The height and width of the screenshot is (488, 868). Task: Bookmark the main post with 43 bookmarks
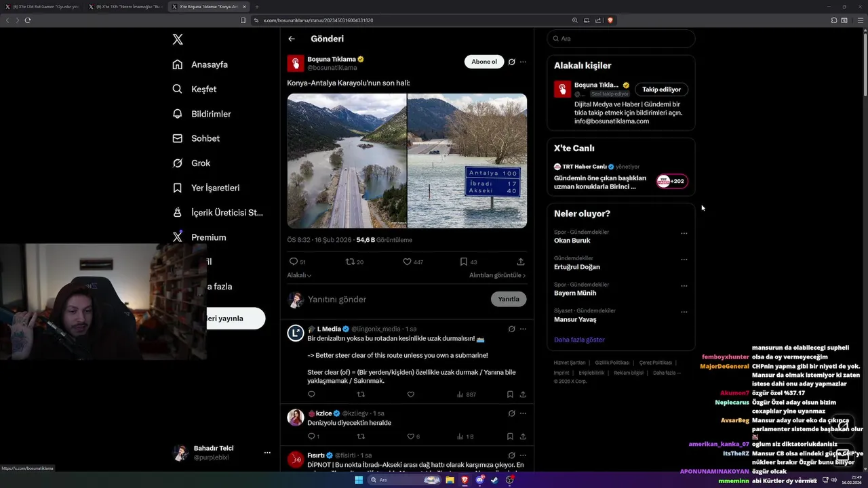464,262
